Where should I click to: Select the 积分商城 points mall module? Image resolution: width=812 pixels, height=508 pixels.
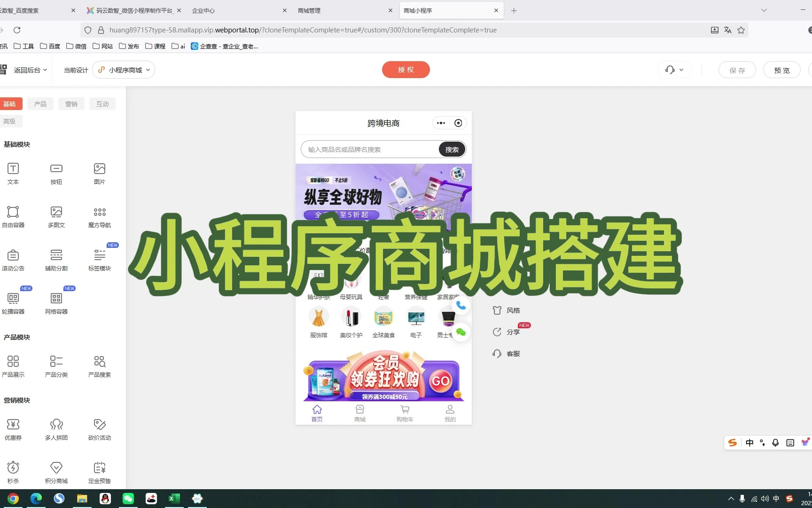coord(56,468)
